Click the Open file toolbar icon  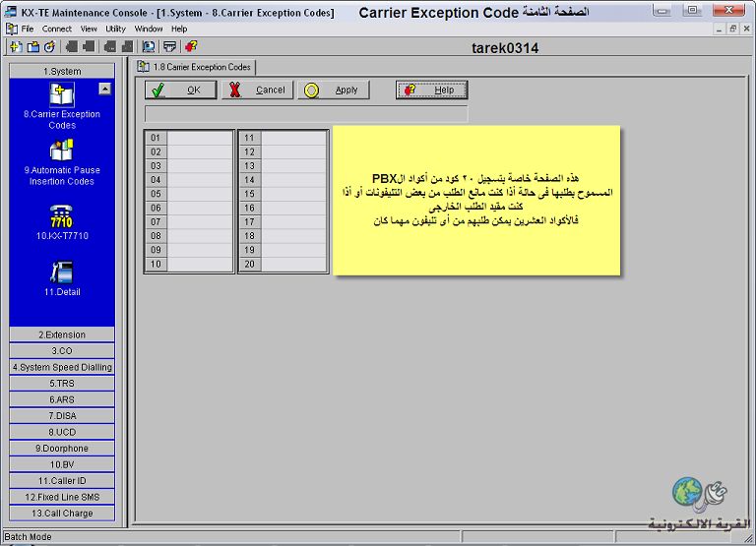click(x=32, y=47)
